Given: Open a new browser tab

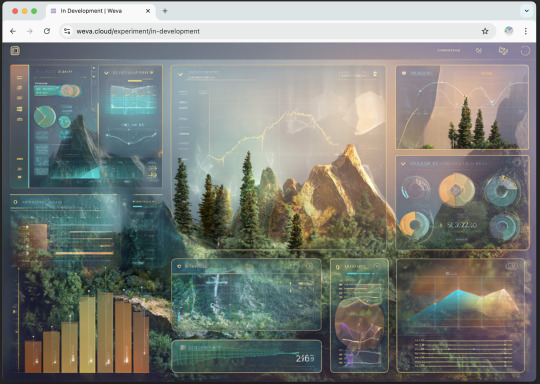Looking at the screenshot, I should point(165,11).
